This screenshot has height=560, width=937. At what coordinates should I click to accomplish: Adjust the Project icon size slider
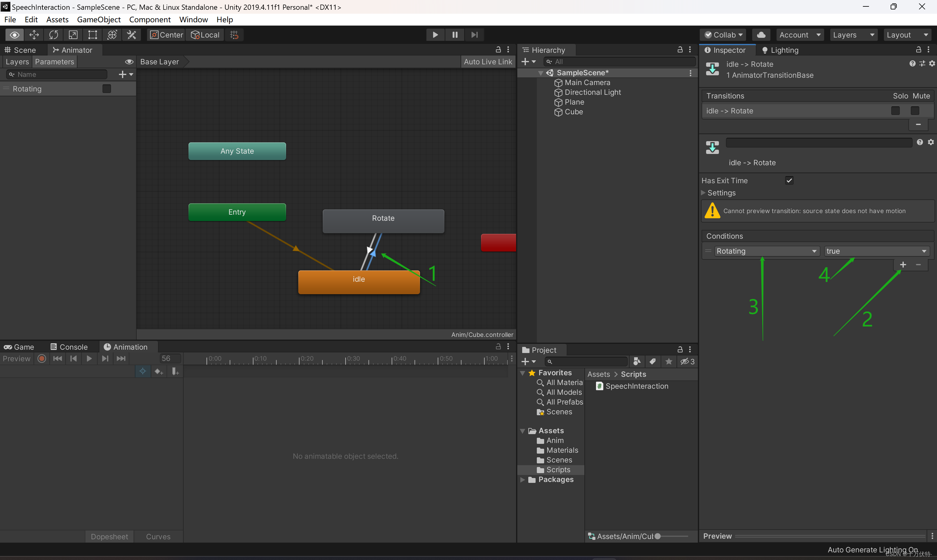point(658,536)
